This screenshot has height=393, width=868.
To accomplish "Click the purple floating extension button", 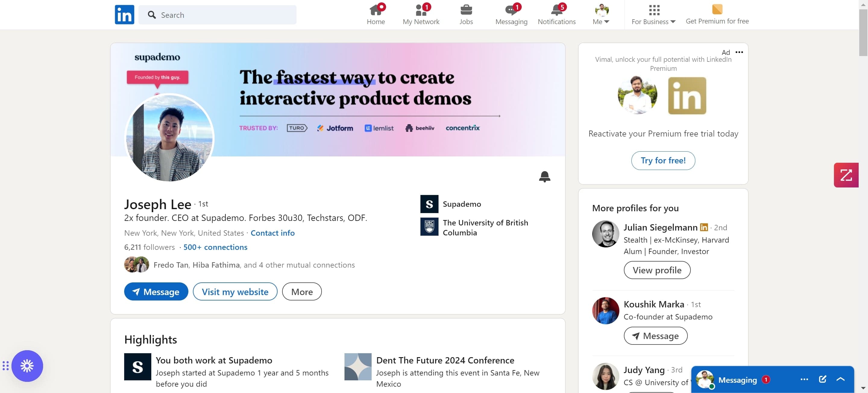I will [x=27, y=366].
